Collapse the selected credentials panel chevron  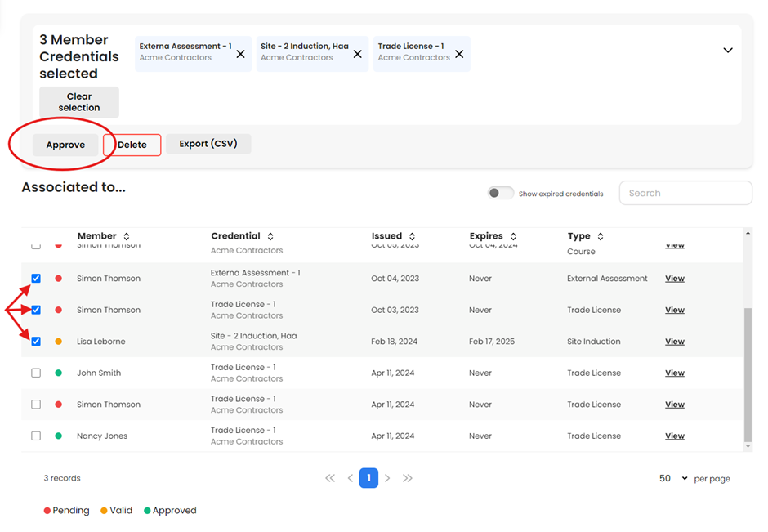tap(727, 51)
